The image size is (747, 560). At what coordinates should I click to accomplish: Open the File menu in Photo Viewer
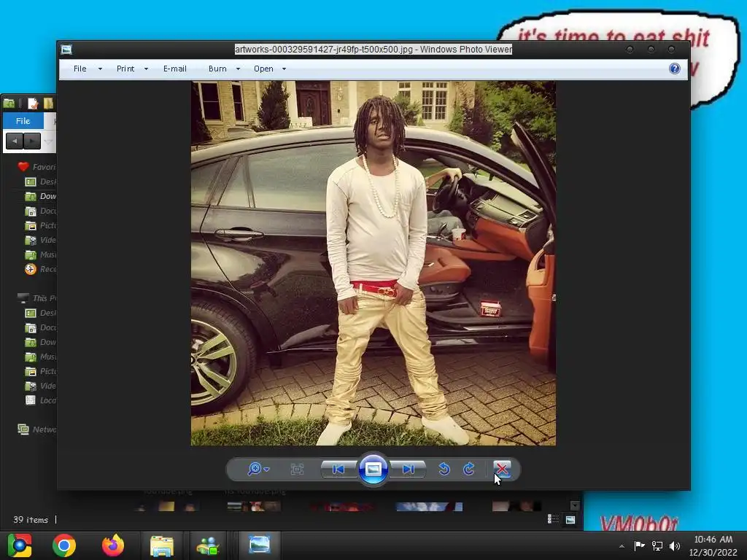click(x=80, y=69)
